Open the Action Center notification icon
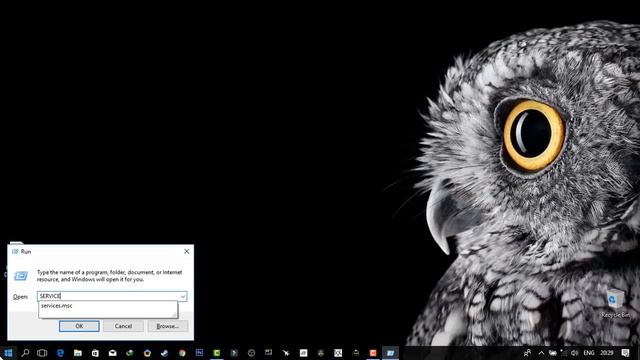The height and width of the screenshot is (360, 640). pyautogui.click(x=626, y=353)
